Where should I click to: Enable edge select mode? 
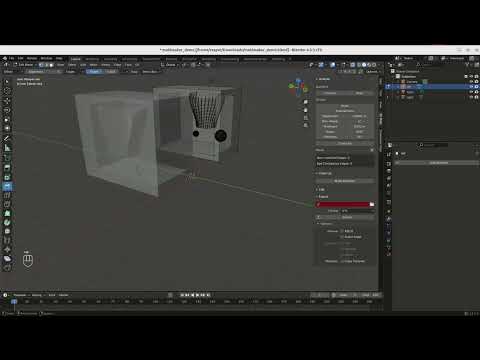pos(46,65)
